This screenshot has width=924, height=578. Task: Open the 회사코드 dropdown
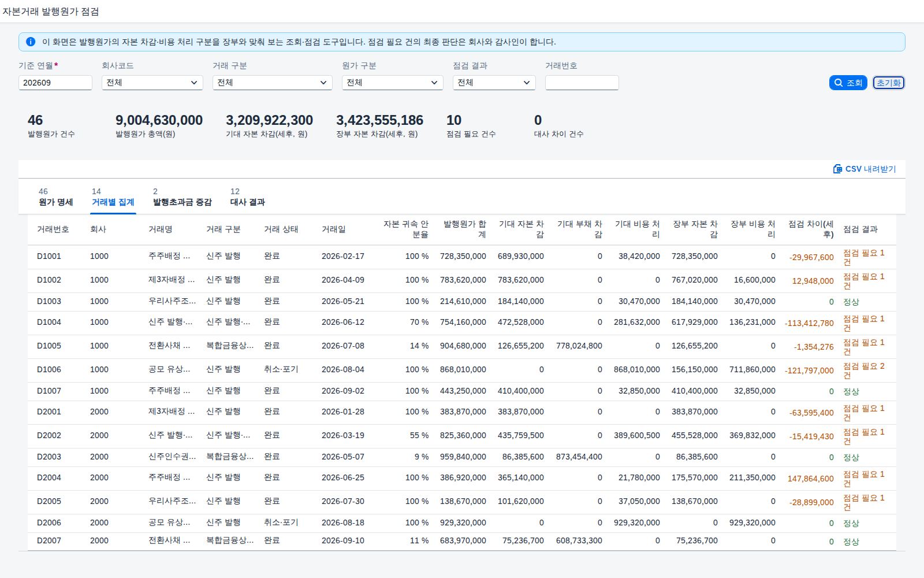[x=152, y=83]
